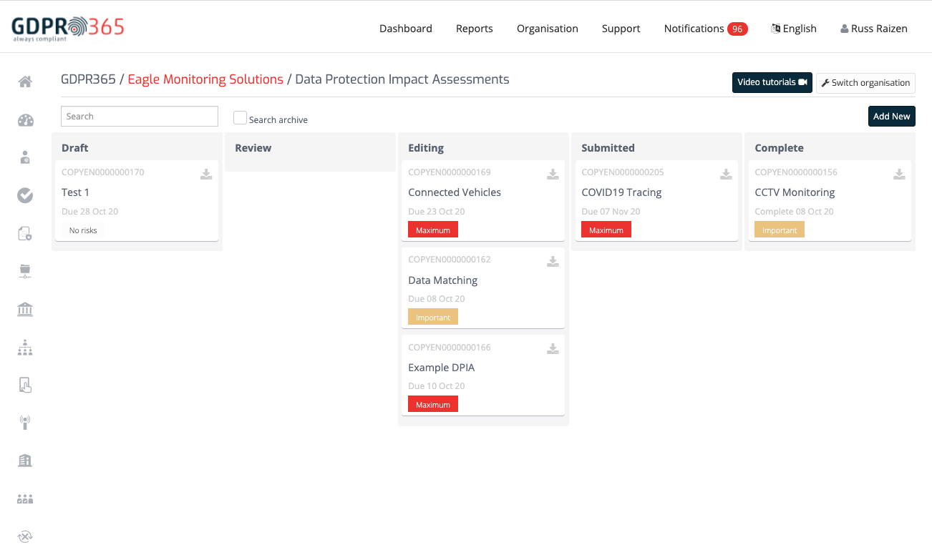Select the Draft column header
Viewport: 932px width, 560px height.
point(75,148)
